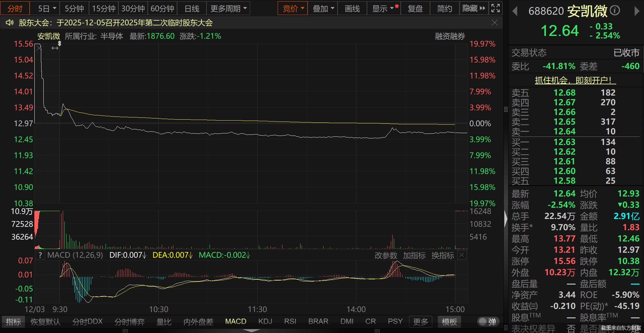Dismiss the shareholder meeting announcement bar
This screenshot has width=644, height=333.
[495, 22]
